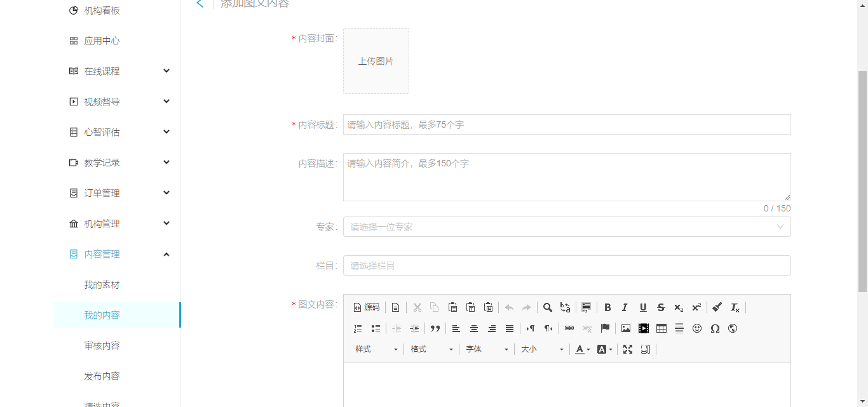Image resolution: width=868 pixels, height=407 pixels.
Task: Toggle strikethrough formatting
Action: [661, 307]
